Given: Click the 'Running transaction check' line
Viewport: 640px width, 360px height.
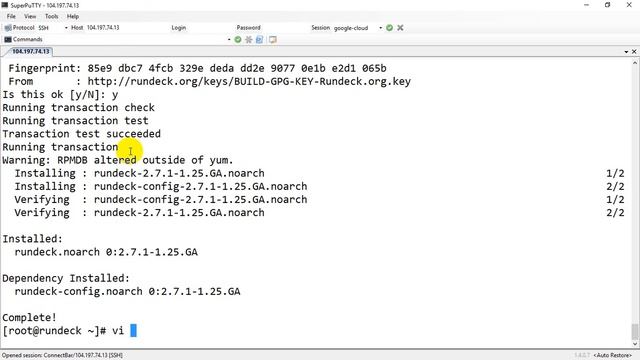Looking at the screenshot, I should pos(79,108).
